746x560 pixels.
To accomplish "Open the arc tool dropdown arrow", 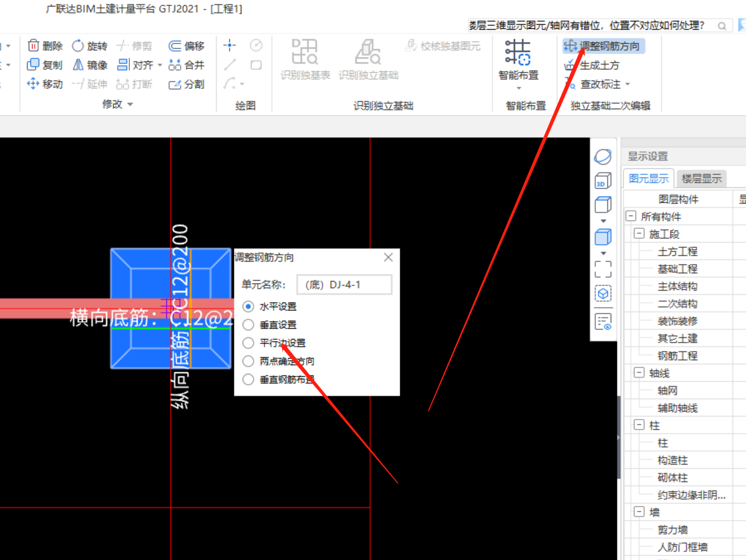I will [242, 84].
